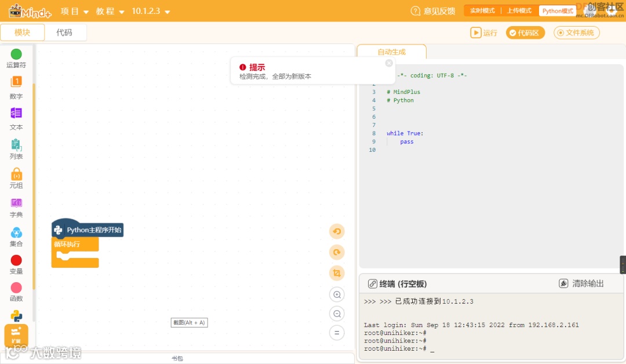Open the 数字 number block category

[x=16, y=88]
